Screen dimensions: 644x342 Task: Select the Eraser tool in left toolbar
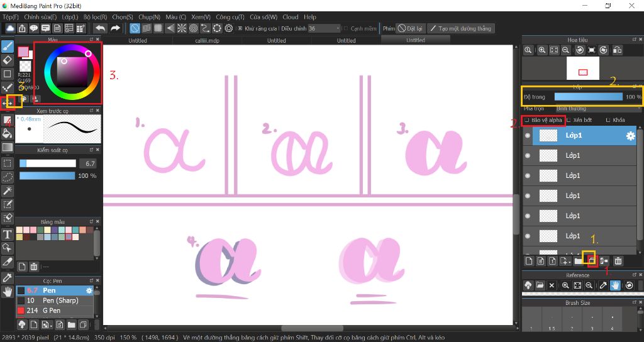[7, 60]
